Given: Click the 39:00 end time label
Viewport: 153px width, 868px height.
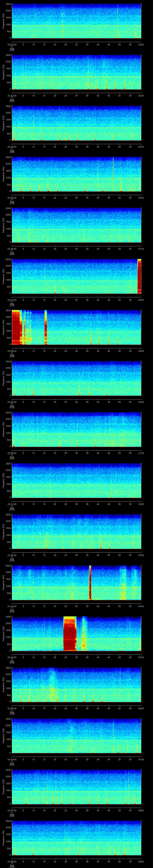Looking at the screenshot, I should click(x=141, y=861).
